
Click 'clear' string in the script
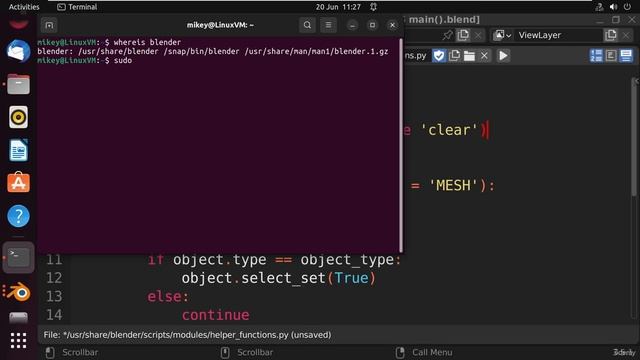pyautogui.click(x=449, y=130)
